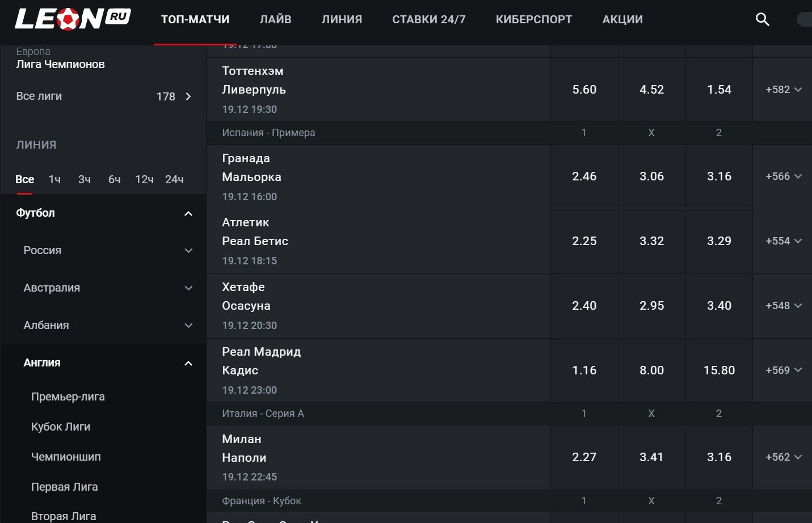Open Первая Лига league
Image resolution: width=812 pixels, height=523 pixels.
65,487
